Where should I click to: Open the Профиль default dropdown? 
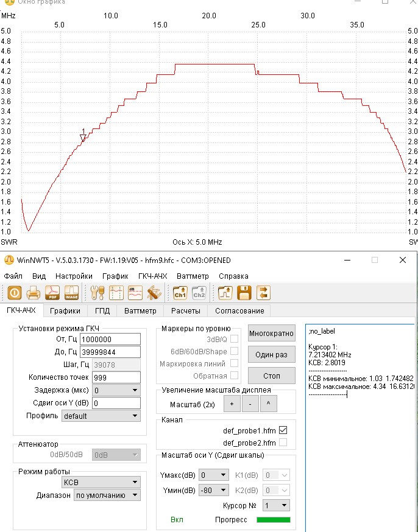pos(101,416)
